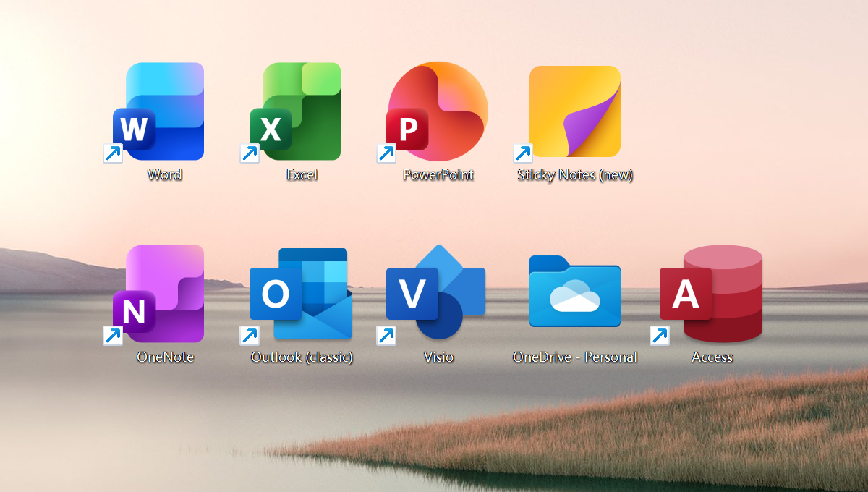Select the "PowerPoint" caption text
This screenshot has height=492, width=868.
click(438, 175)
